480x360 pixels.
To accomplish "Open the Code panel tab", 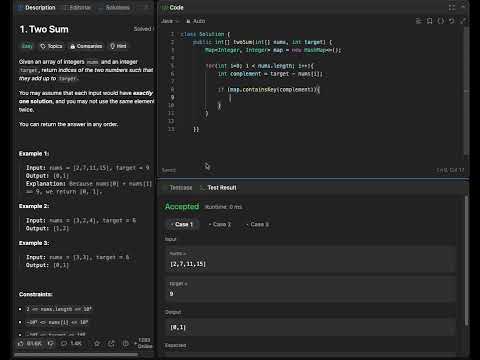I will coord(173,7).
